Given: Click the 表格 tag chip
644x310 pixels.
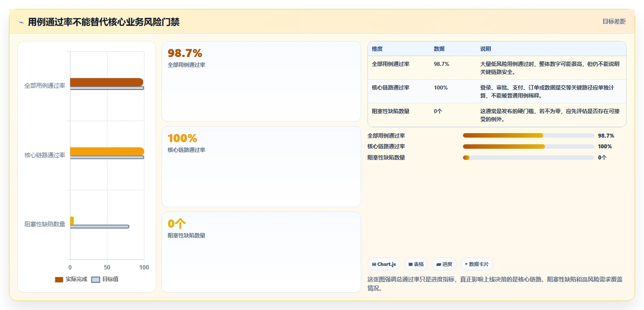Looking at the screenshot, I should coord(416,264).
